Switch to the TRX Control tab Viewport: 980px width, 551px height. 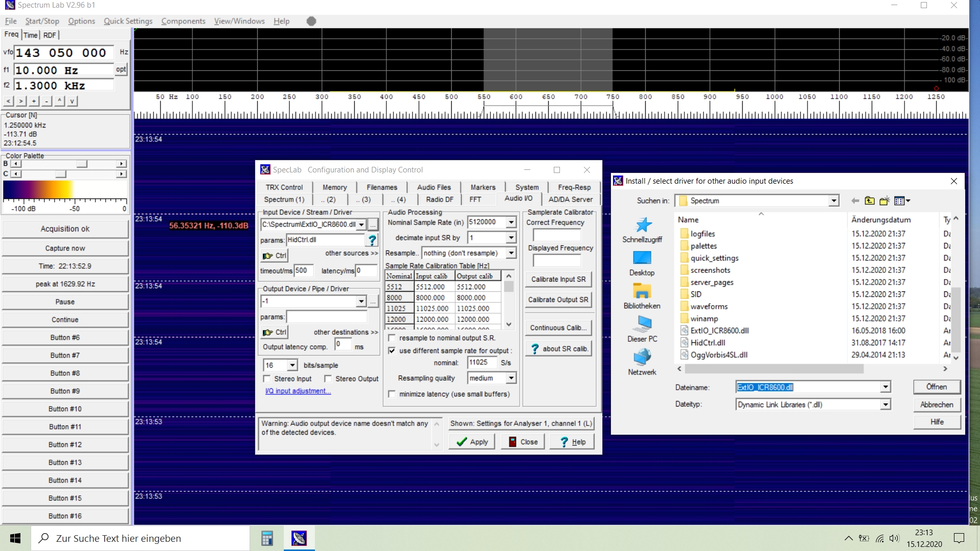[284, 187]
